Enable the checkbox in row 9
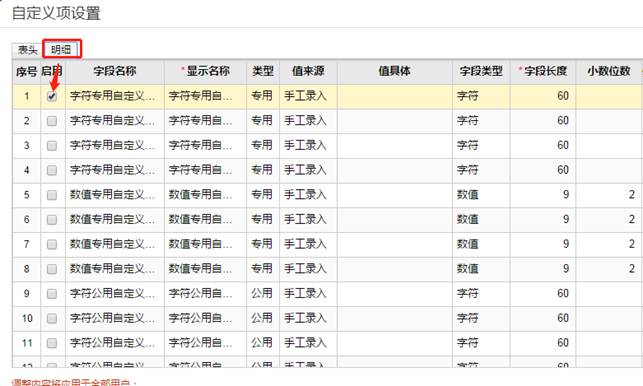The image size is (643, 386). (x=52, y=294)
